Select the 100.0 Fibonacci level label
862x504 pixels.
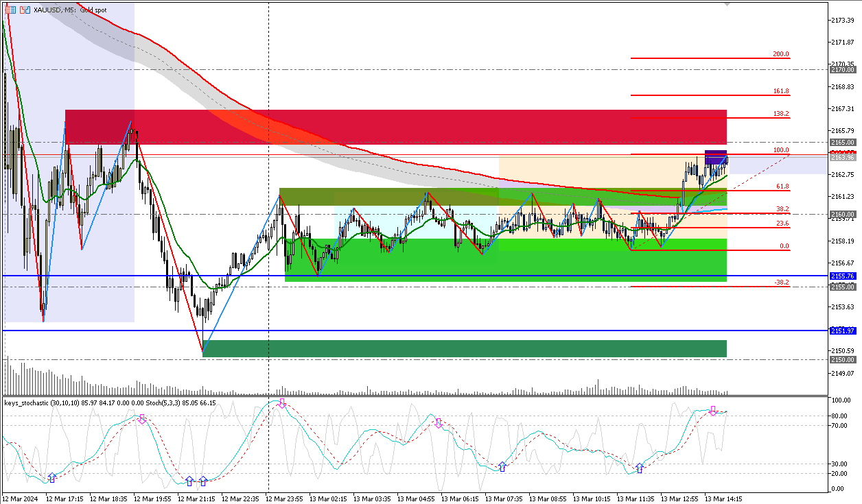(x=781, y=150)
